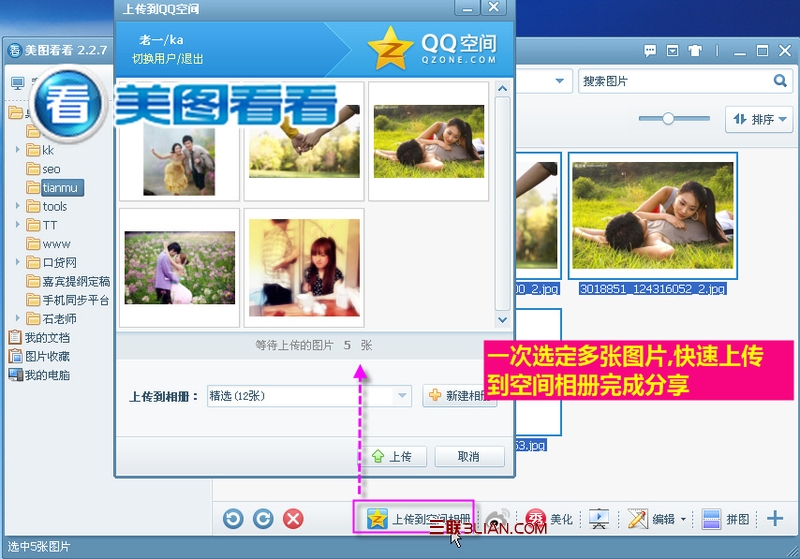
Task: Click the 新建相册 new album button
Action: 459,396
